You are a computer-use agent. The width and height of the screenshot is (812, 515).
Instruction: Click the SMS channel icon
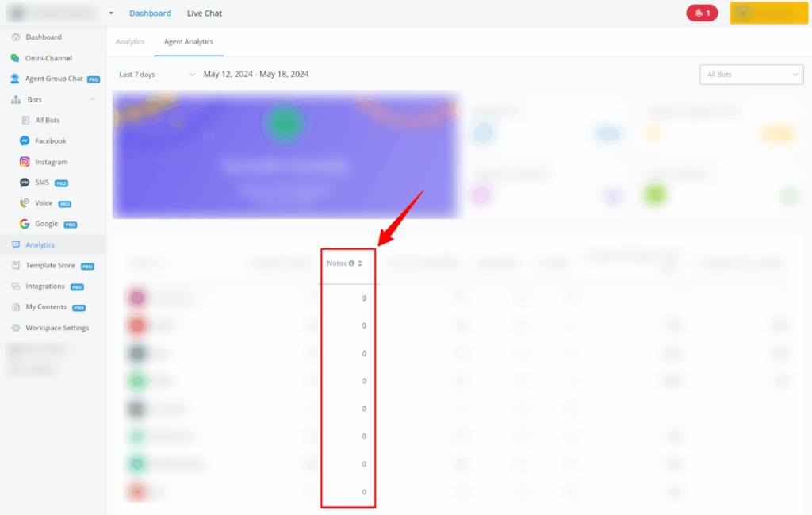25,183
